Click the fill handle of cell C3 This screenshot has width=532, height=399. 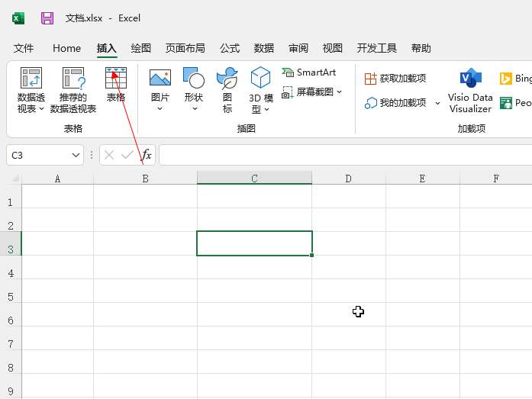pos(312,255)
